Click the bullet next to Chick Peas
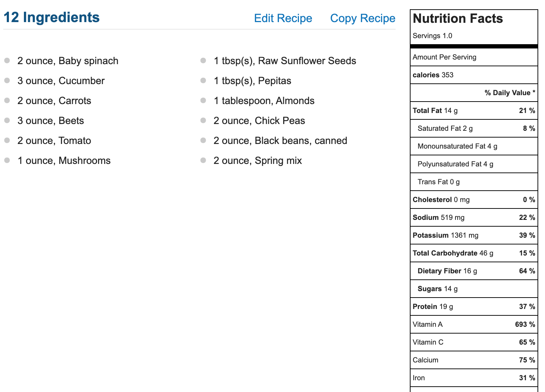545x392 pixels. point(203,120)
